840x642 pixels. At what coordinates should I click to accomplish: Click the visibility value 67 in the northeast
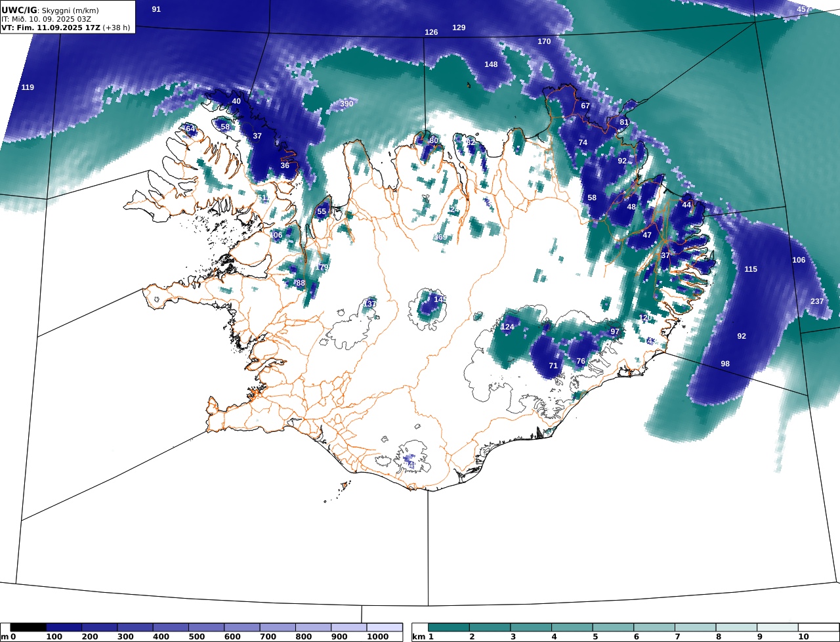(585, 106)
